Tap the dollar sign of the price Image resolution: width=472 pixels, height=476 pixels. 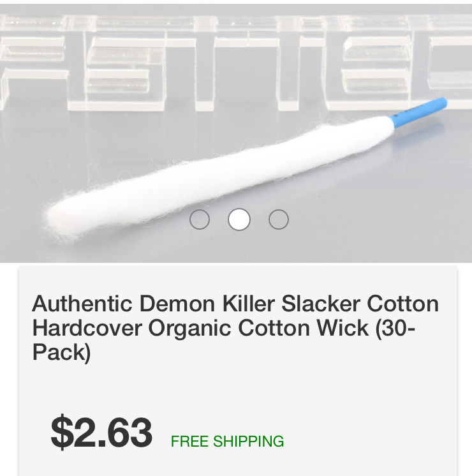(x=63, y=432)
